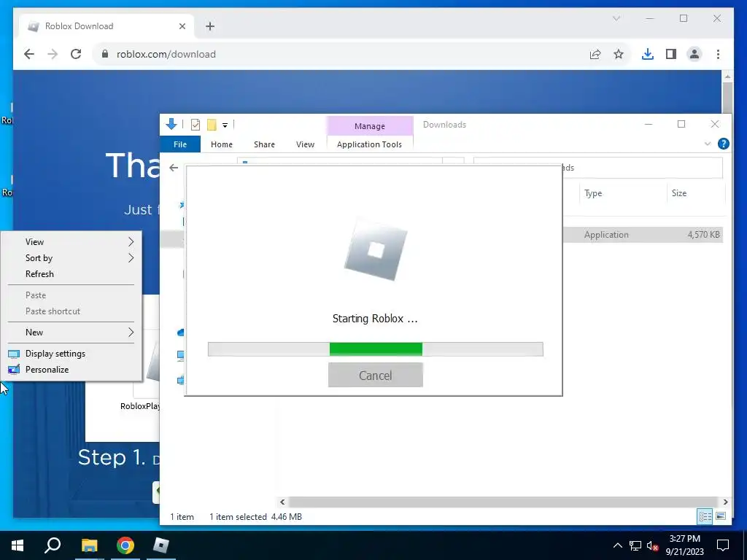Open File Explorer from taskbar

(x=89, y=545)
